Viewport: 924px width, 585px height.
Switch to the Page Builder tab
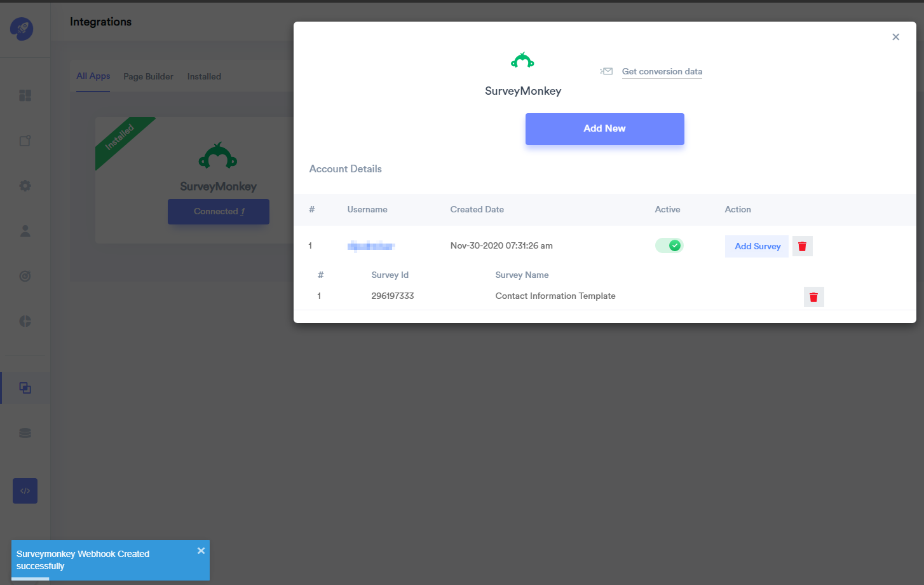pyautogui.click(x=148, y=76)
